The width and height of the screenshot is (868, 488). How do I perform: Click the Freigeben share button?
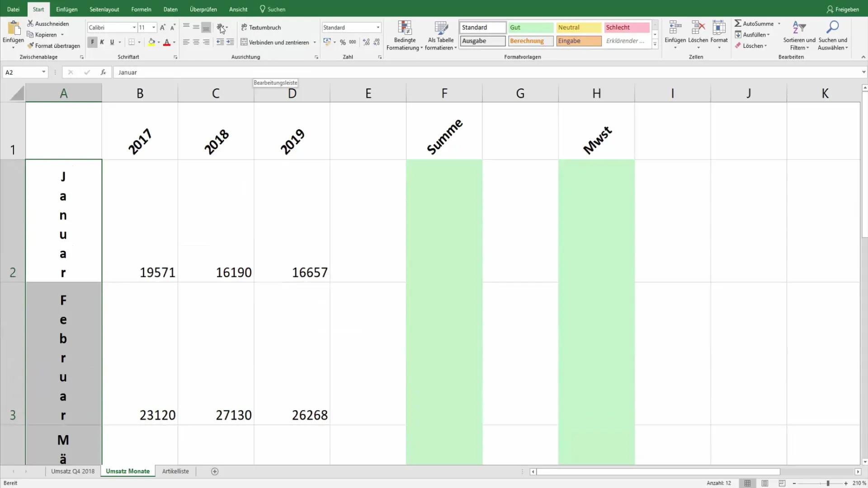(x=842, y=9)
